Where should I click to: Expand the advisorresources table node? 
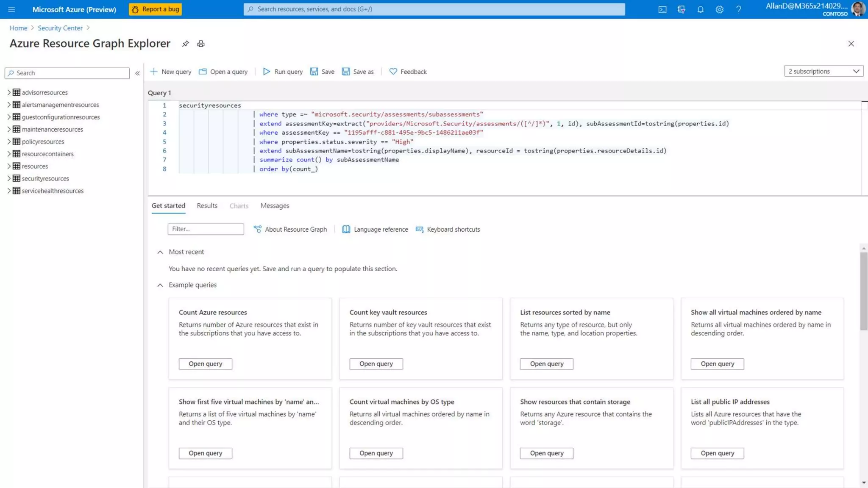pyautogui.click(x=8, y=92)
